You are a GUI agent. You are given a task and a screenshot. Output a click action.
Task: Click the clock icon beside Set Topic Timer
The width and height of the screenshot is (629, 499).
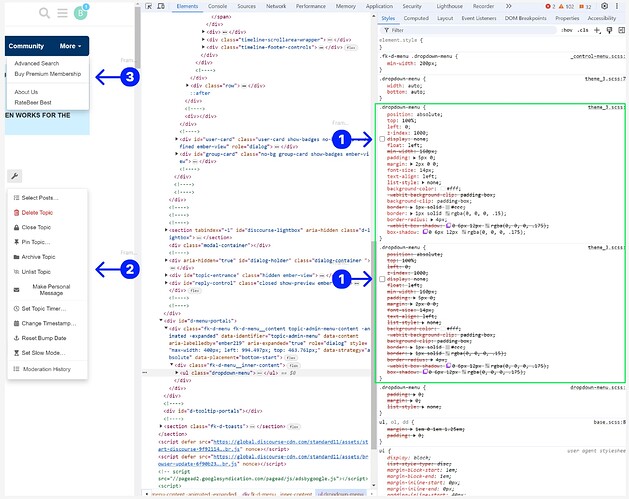point(16,308)
